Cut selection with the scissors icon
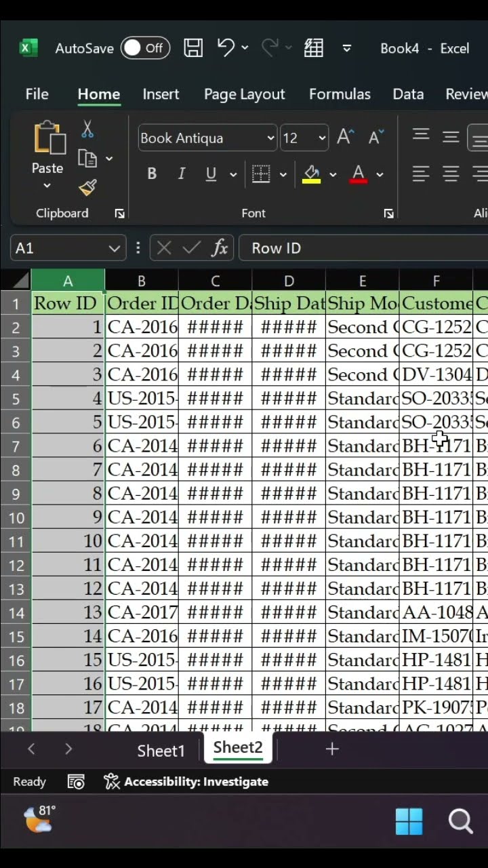 (87, 129)
